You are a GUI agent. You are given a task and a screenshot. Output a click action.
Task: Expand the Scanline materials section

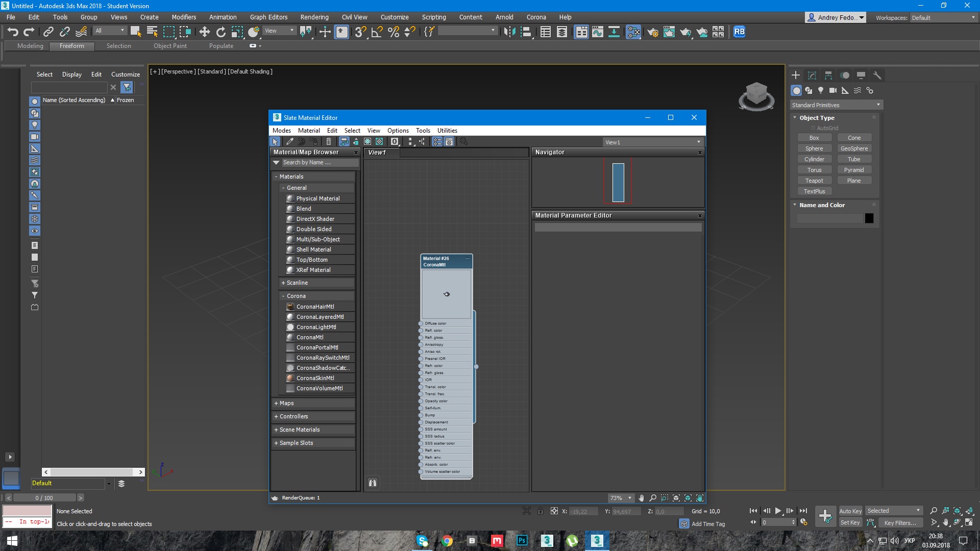pyautogui.click(x=296, y=282)
